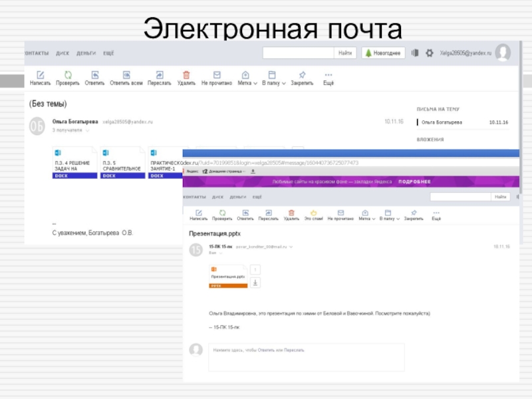
Task: Open Деньги in lower navigation bar
Action: (x=237, y=197)
